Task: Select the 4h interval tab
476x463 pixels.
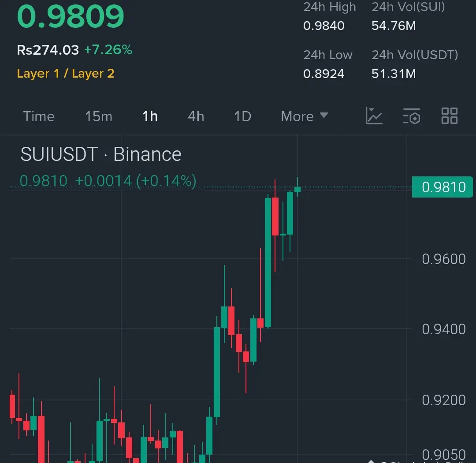Action: pos(196,116)
